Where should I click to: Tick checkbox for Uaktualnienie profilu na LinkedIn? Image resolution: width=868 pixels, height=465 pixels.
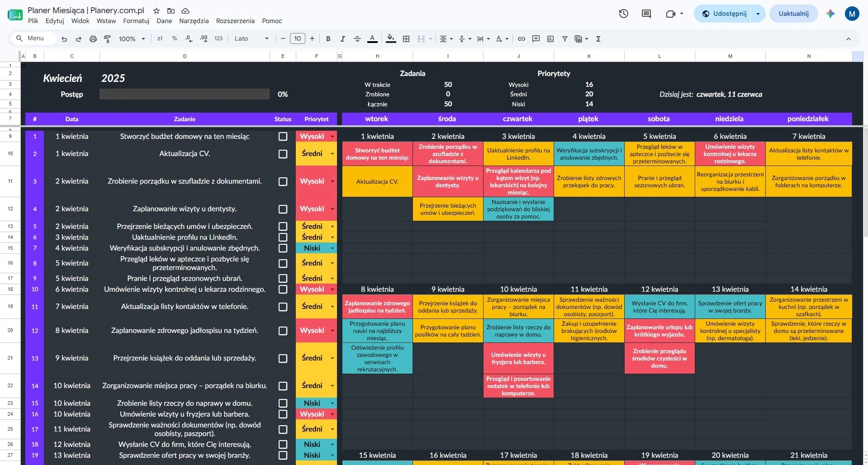coord(283,237)
